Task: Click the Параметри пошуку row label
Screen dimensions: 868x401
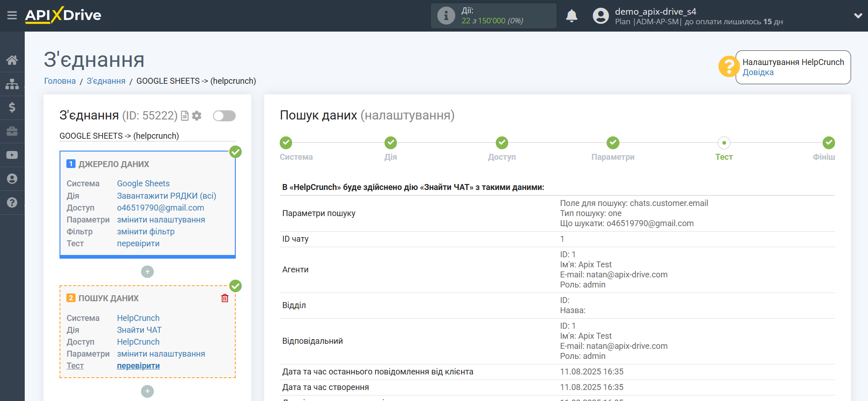Action: tap(319, 213)
